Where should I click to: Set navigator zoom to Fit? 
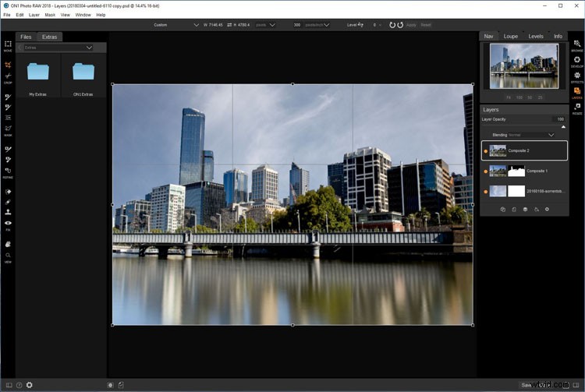coord(509,97)
